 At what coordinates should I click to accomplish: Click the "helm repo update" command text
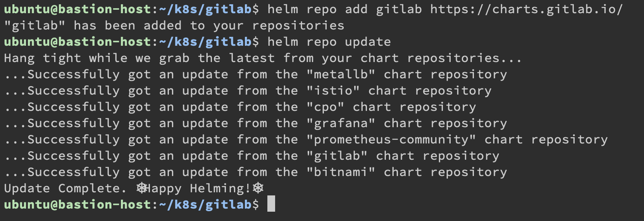(329, 42)
